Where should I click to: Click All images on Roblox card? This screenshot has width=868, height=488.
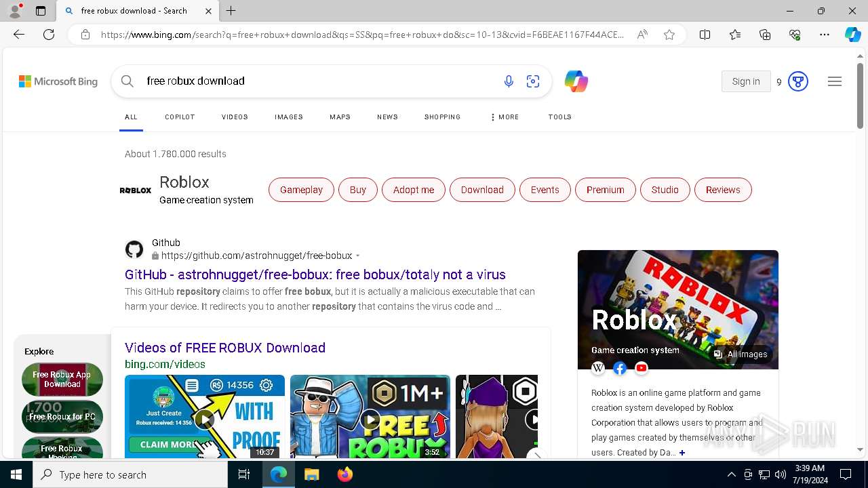click(x=741, y=354)
